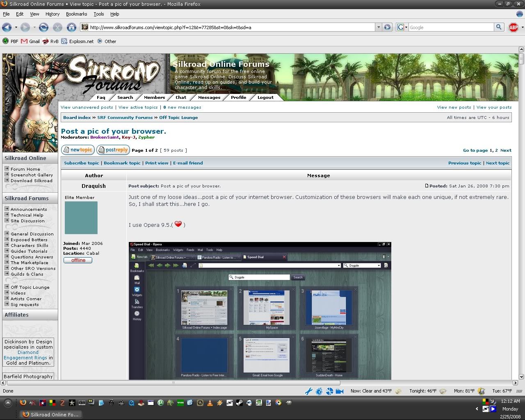The width and height of the screenshot is (525, 420).
Task: Open the Back button history dropdown arrow
Action: [x=16, y=27]
